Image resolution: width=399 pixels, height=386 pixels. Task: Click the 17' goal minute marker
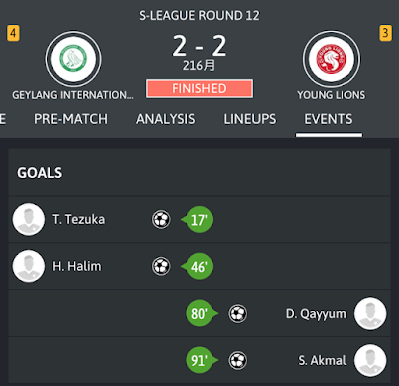[x=197, y=220]
